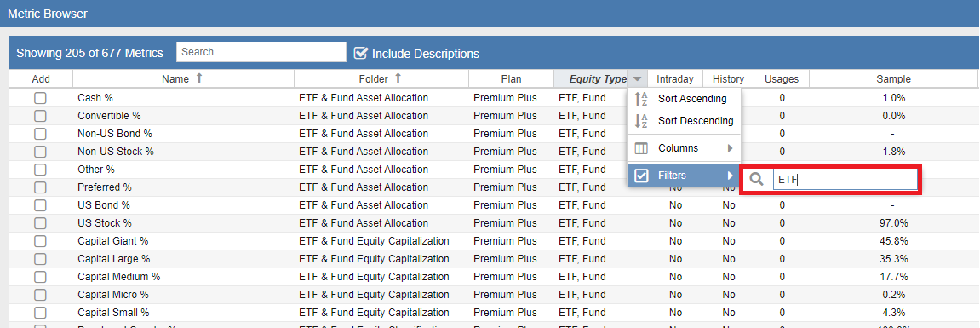
Task: Click the 45.8% sample value
Action: pos(893,241)
